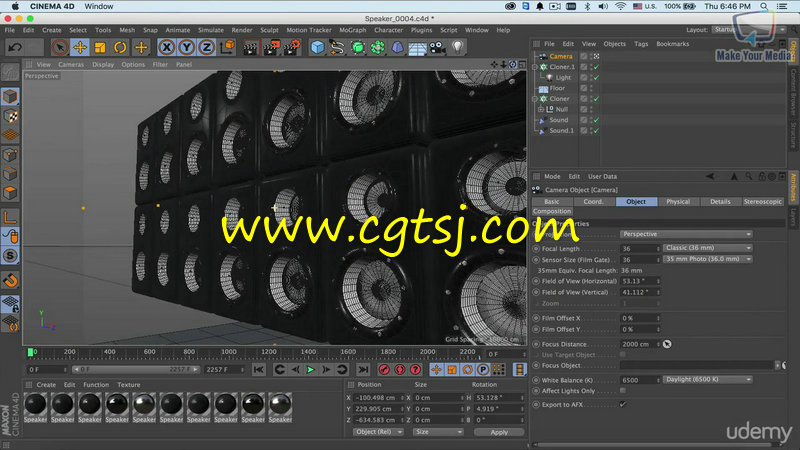Screen dimensions: 800x450
Task: Enable Affect Lights Only checkbox
Action: pyautogui.click(x=623, y=391)
